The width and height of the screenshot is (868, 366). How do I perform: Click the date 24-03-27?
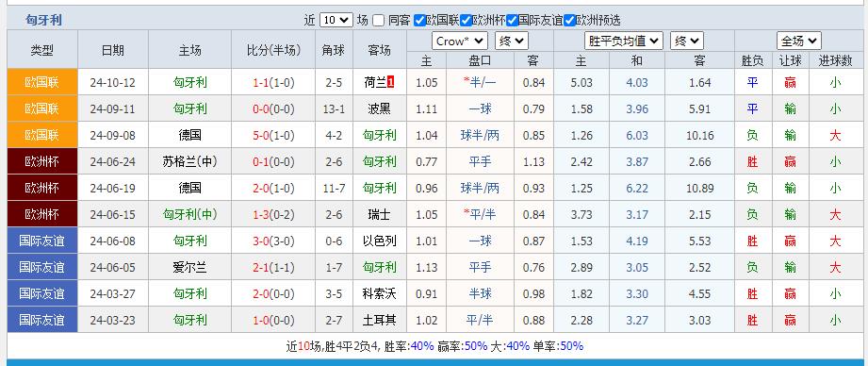[x=112, y=294]
